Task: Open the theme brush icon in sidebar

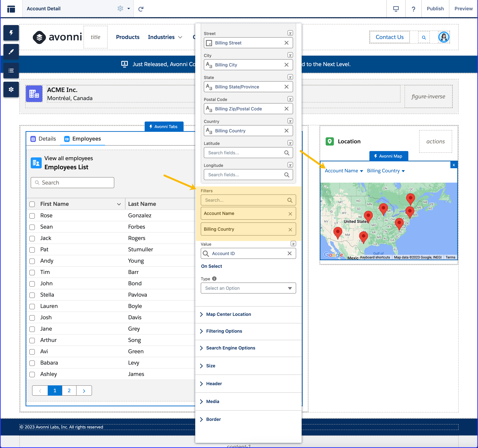Action: 11,52
